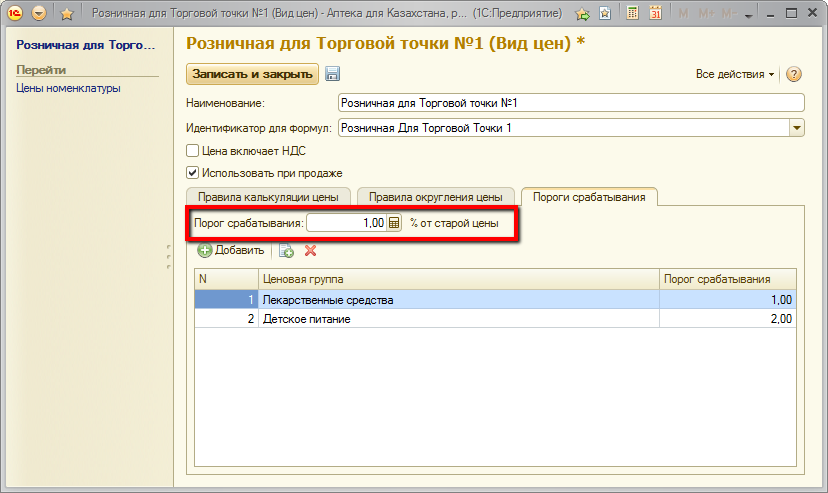Open help via question mark icon
The height and width of the screenshot is (493, 828).
pyautogui.click(x=794, y=75)
